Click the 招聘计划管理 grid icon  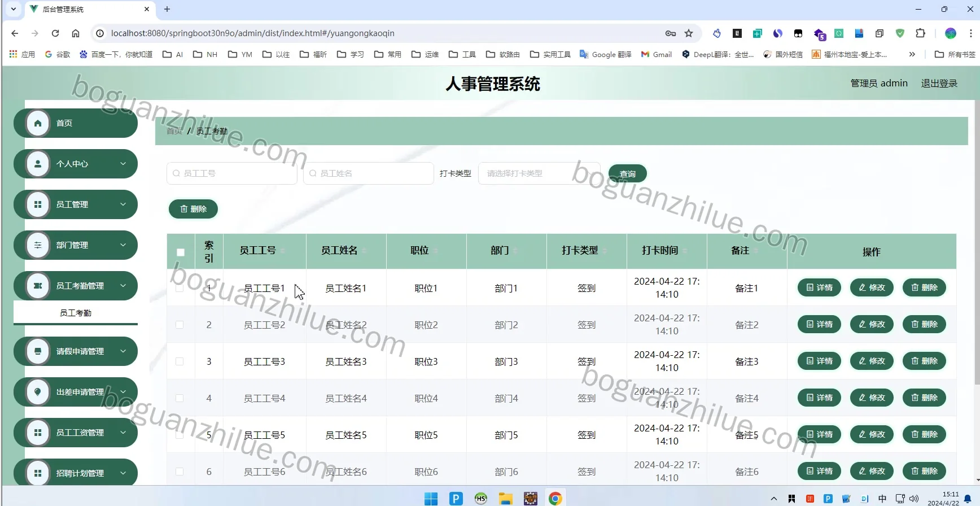click(38, 473)
